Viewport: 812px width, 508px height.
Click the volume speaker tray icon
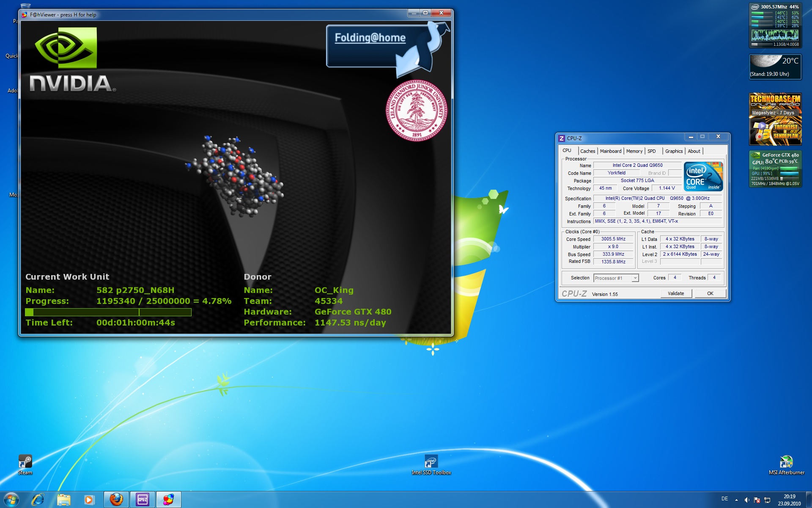(x=747, y=500)
